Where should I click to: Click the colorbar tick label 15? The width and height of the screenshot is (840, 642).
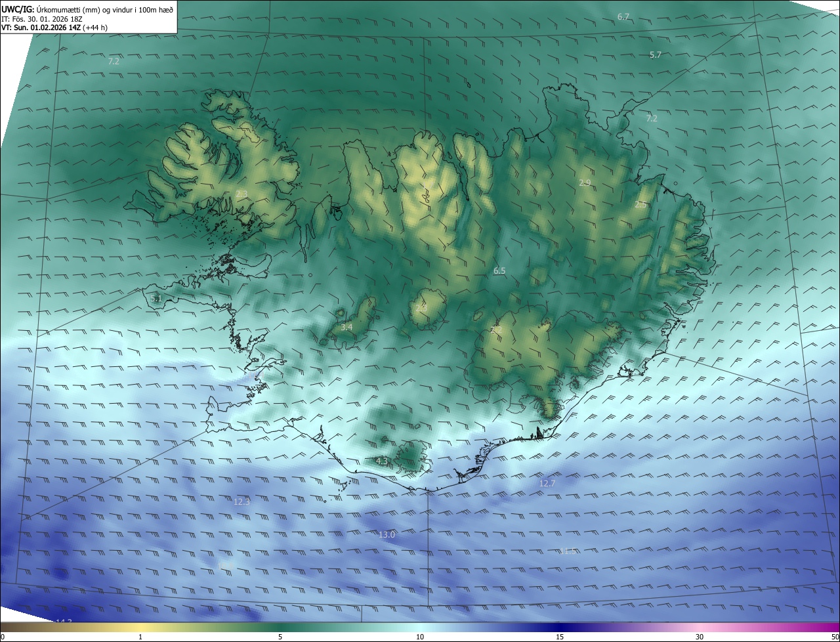(560, 637)
